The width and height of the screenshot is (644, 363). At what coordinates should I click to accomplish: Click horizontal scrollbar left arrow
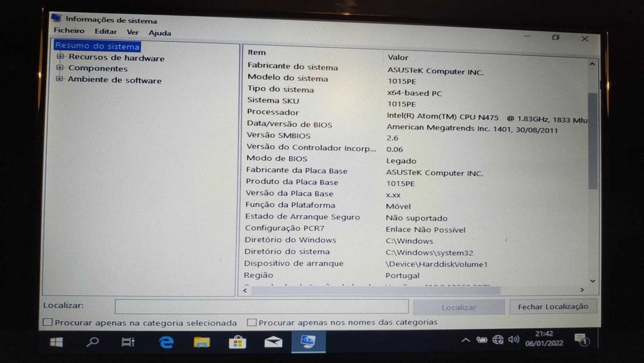click(245, 290)
